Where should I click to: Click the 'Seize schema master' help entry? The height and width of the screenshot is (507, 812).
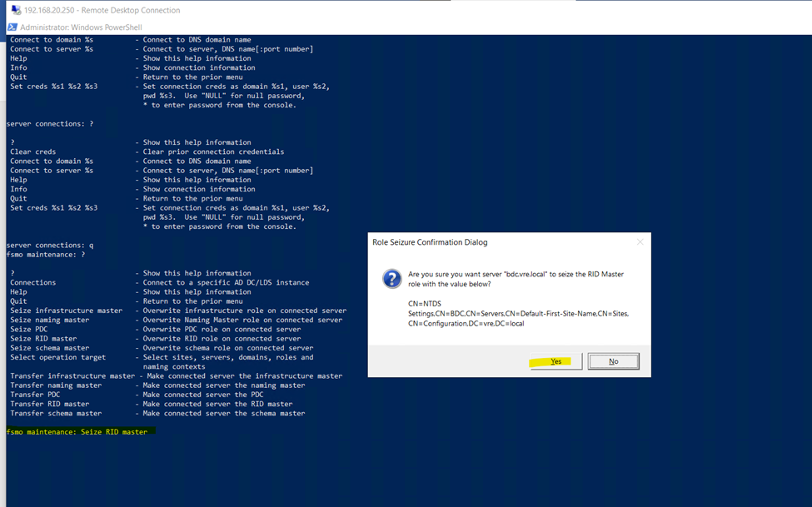point(49,348)
